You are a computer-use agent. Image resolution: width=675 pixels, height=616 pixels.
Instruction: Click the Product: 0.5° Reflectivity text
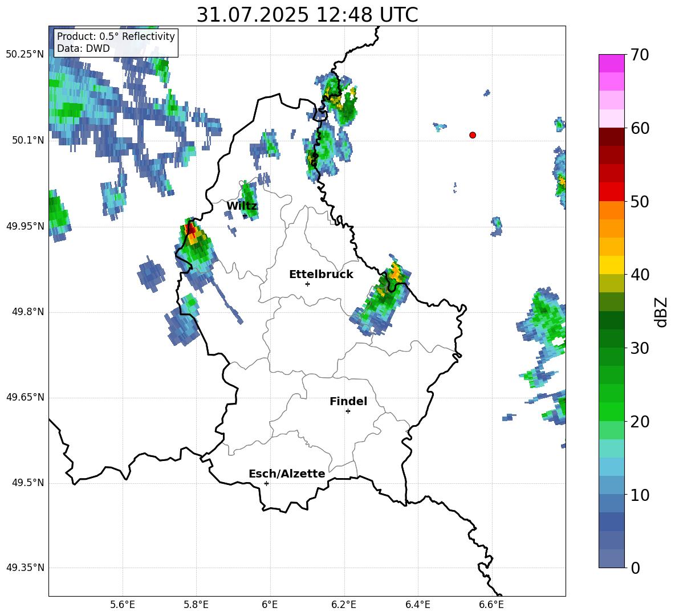(x=116, y=36)
